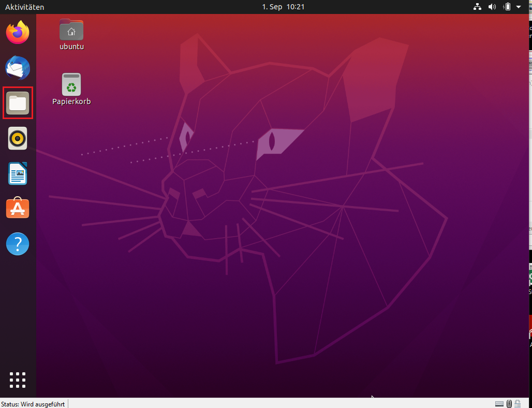
Task: Open the Files manager in dock
Action: coord(18,103)
